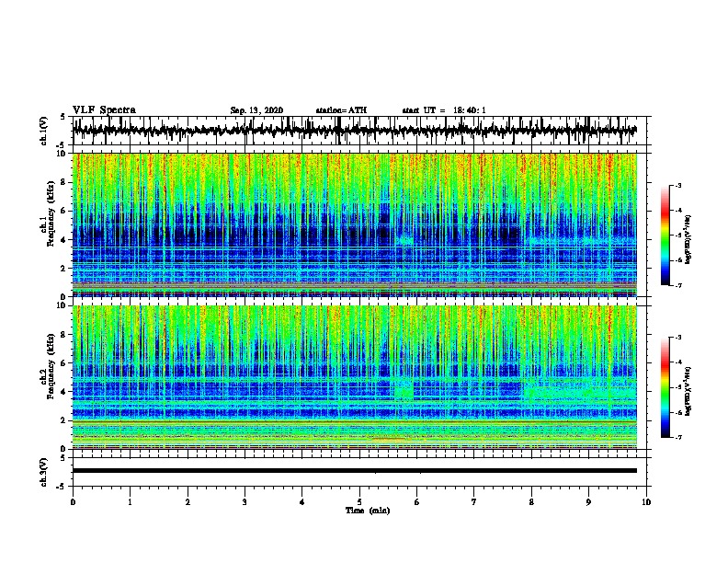The image size is (728, 563).
Task: Click tick label "10" on the time axis
Action: (646, 501)
